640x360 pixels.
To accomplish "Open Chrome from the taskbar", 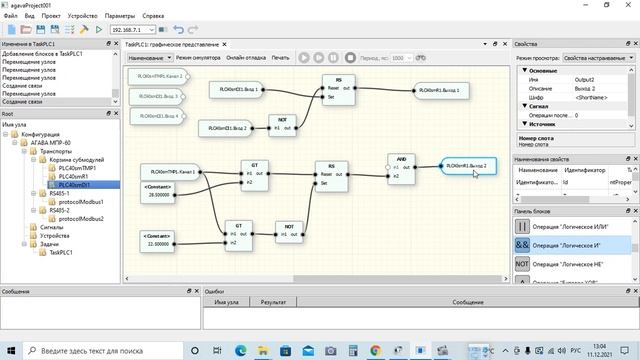I will [376, 351].
